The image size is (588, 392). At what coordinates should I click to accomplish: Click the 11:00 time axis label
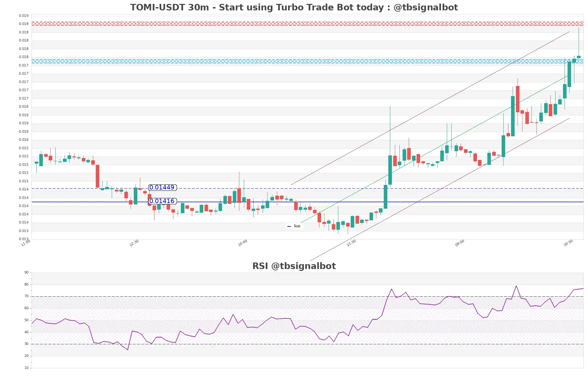click(x=26, y=243)
